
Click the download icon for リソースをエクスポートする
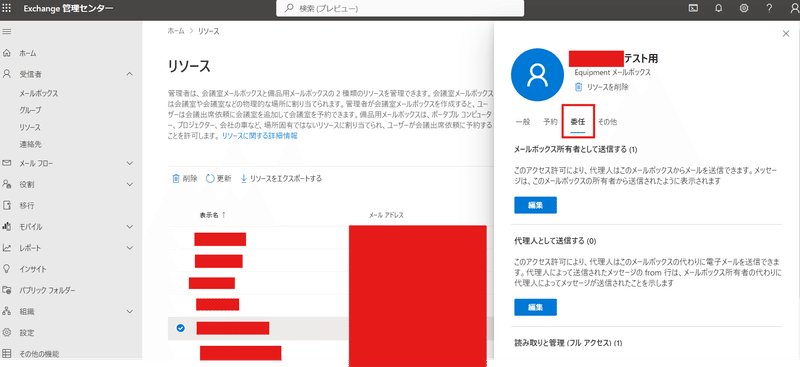pos(243,179)
